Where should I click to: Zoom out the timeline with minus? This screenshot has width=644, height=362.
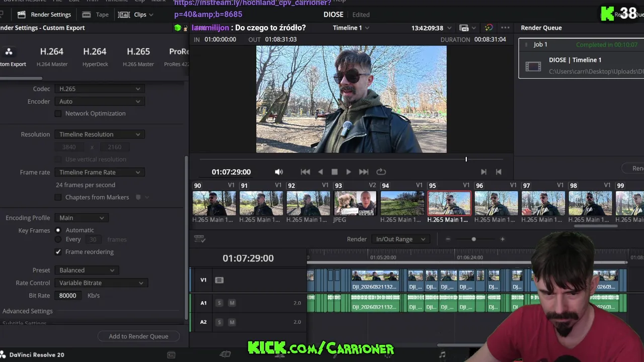point(448,239)
